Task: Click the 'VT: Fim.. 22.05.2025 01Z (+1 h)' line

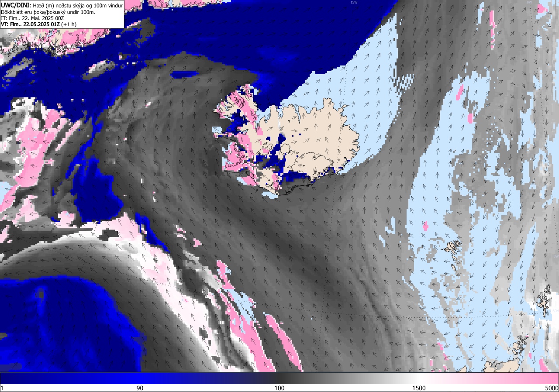Action: (x=38, y=24)
